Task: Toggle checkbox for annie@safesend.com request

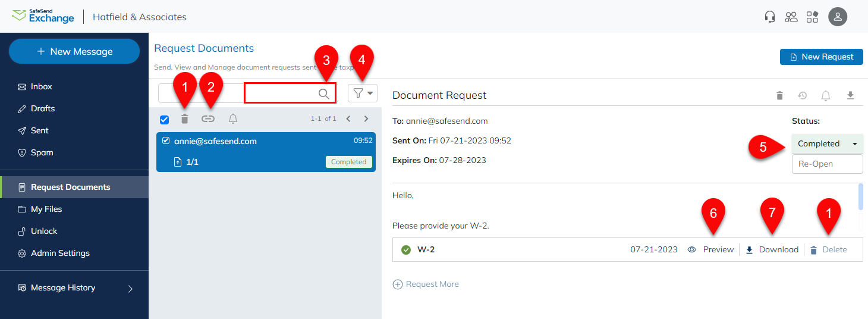Action: [166, 141]
